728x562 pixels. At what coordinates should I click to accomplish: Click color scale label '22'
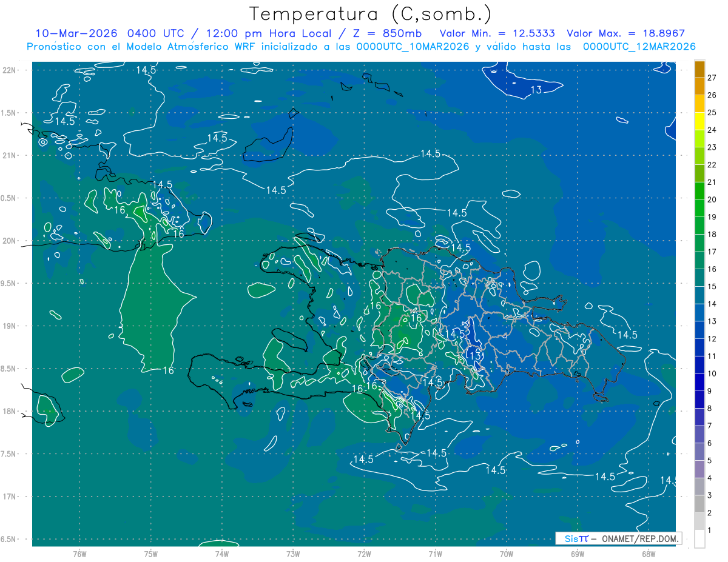[x=712, y=164]
